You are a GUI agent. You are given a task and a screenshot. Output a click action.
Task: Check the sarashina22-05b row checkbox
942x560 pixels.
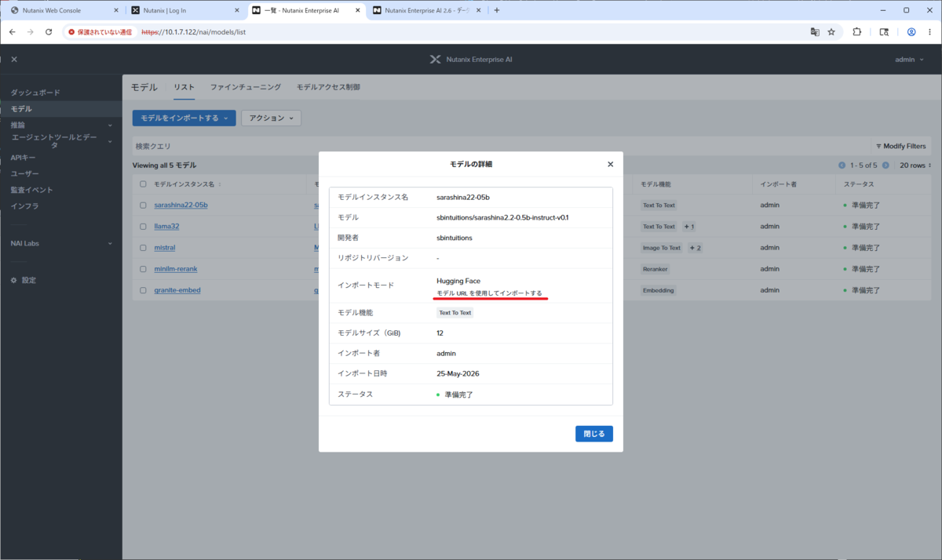tap(143, 205)
